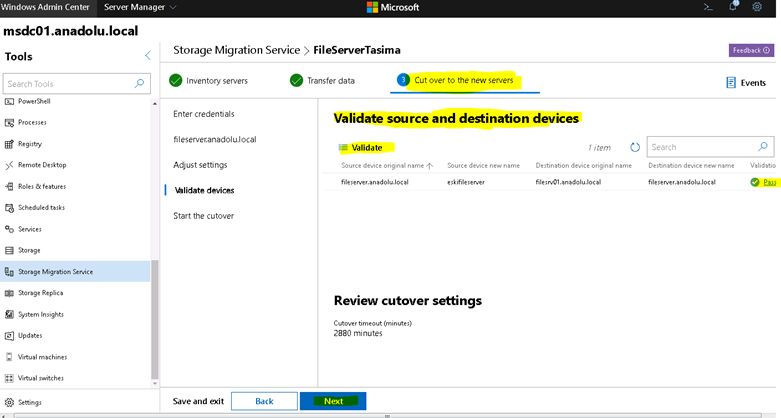Open PowerShell tool icon in sidebar
The height and width of the screenshot is (418, 781).
coord(9,101)
